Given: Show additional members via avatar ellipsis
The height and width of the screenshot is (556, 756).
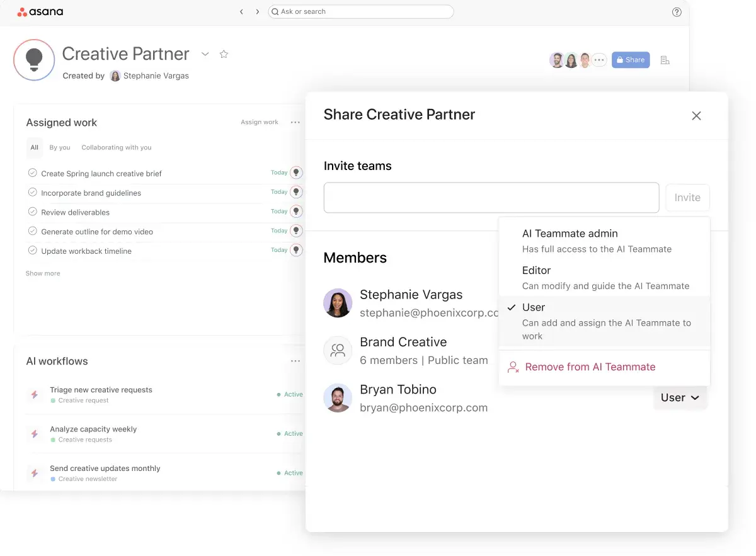Looking at the screenshot, I should point(599,60).
